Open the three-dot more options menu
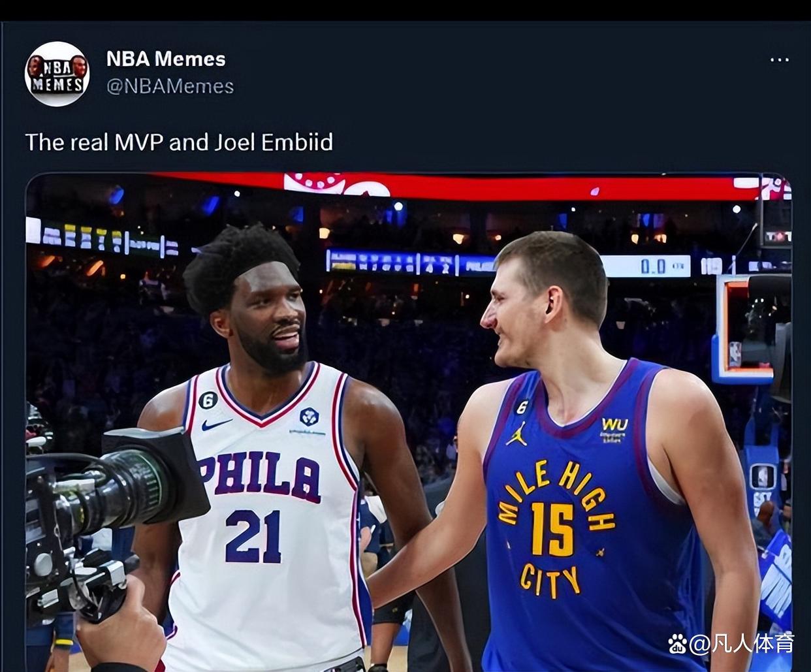This screenshot has height=672, width=811. click(779, 59)
